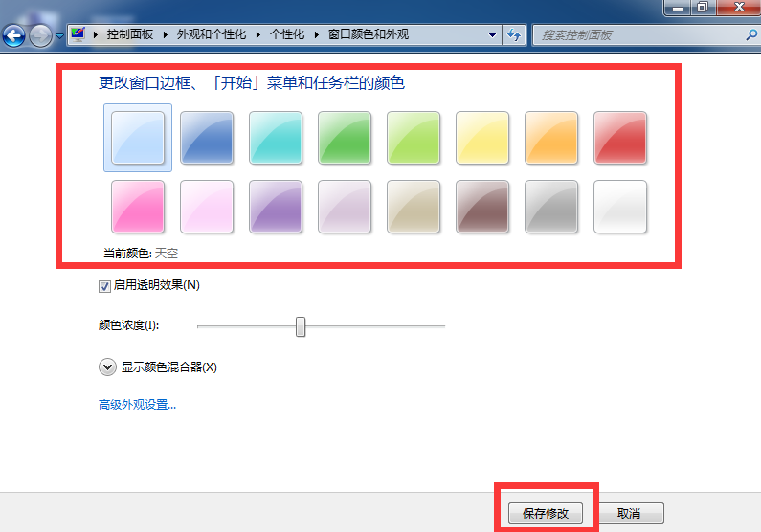Viewport: 761px width, 532px height.
Task: Pick the red color swatch
Action: pos(620,138)
